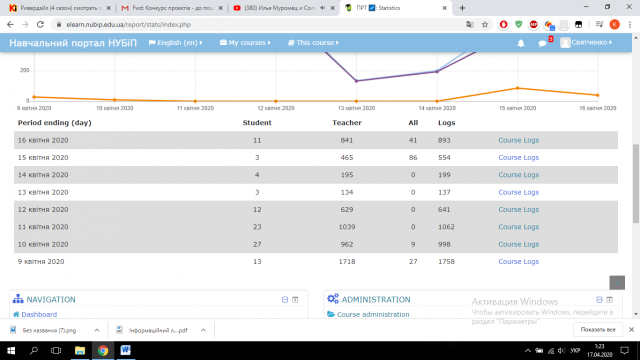Open Course Logs for 11 квітня 2020
Viewport: 640px width, 360px height.
[x=518, y=227]
